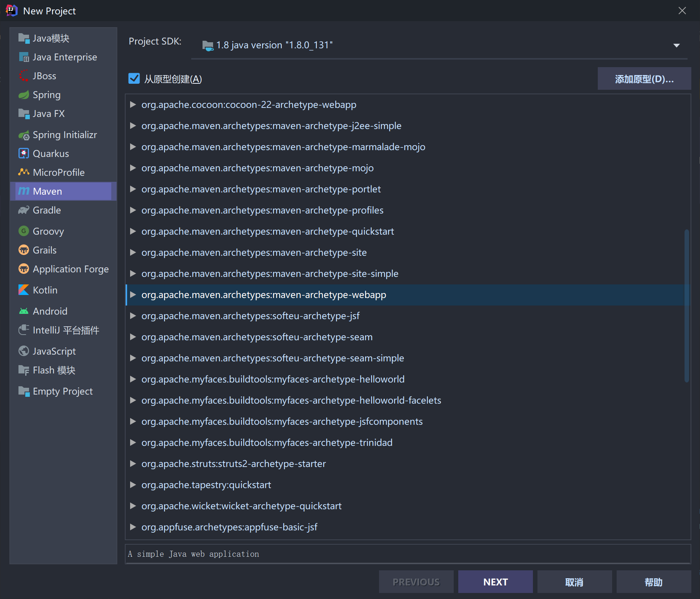Click the Java Enterprise icon

pyautogui.click(x=24, y=57)
